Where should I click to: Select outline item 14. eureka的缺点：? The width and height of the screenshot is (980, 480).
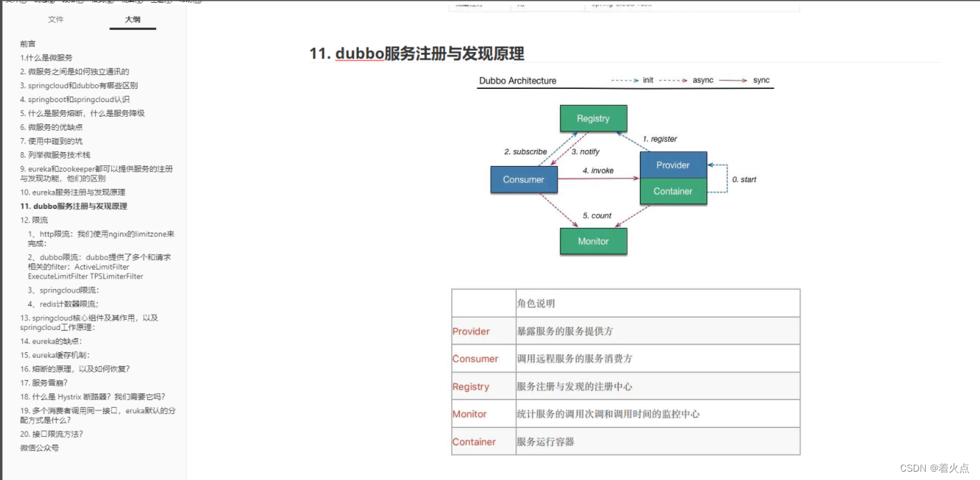tap(51, 341)
